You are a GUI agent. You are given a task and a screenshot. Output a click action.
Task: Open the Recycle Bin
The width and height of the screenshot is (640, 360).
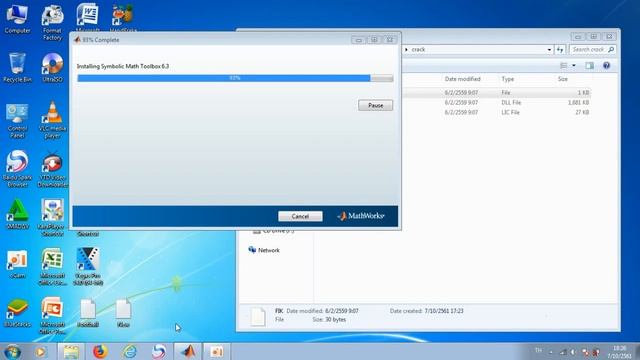click(x=17, y=68)
